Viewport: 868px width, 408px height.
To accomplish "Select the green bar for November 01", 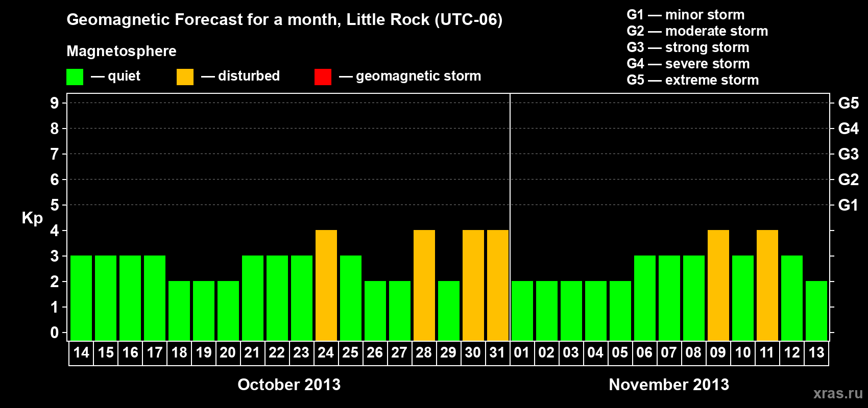I will point(522,311).
